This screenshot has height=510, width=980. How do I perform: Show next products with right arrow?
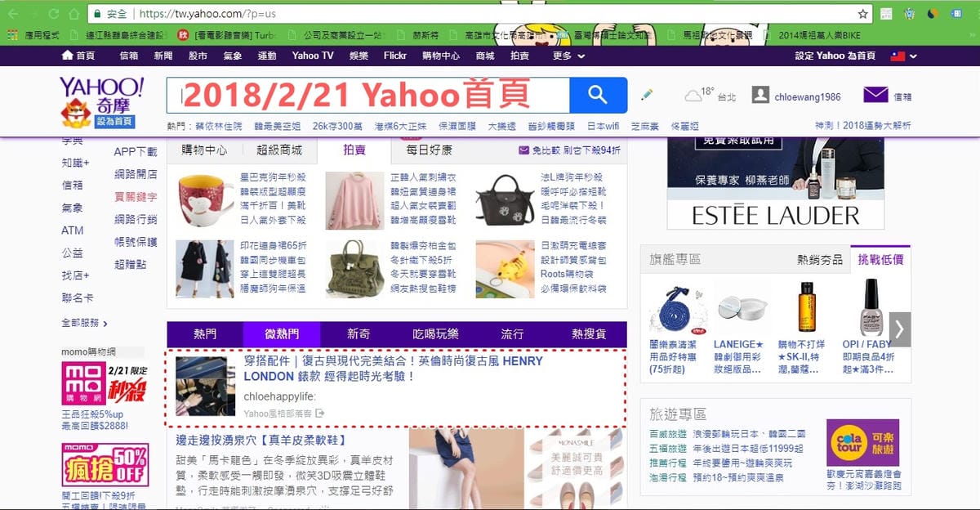tap(899, 329)
